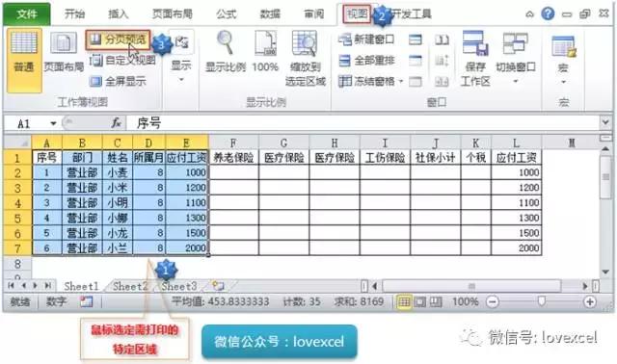Click the horizontal scrollbar thumb
The width and height of the screenshot is (617, 364).
click(471, 286)
